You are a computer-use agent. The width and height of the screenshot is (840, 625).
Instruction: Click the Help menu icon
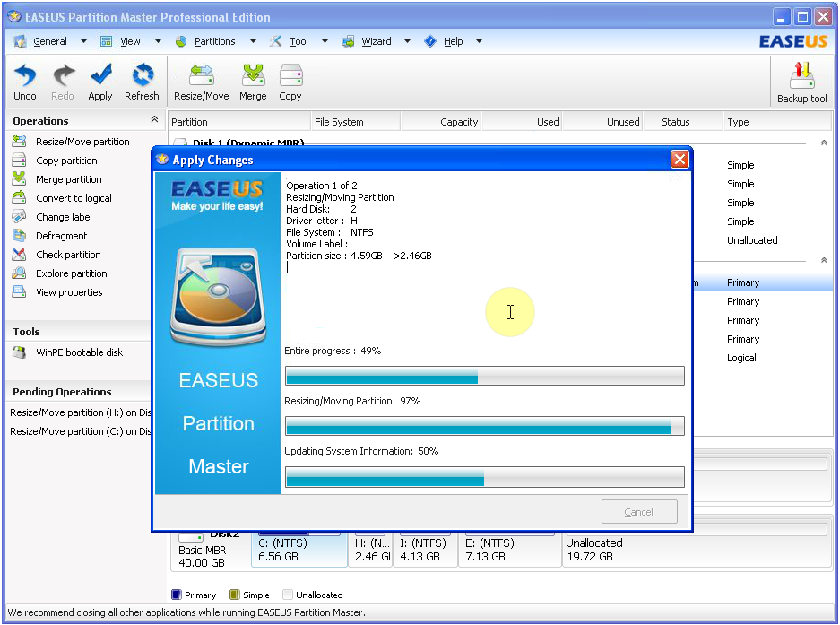430,41
